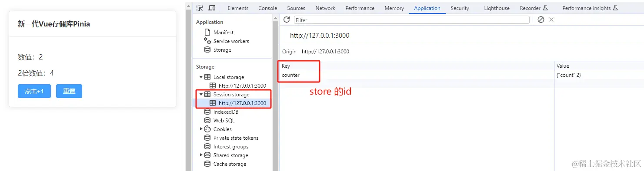Open the Memory tab

[394, 8]
